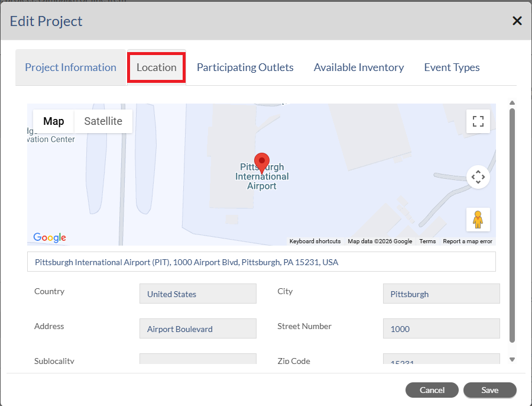This screenshot has width=532, height=406.
Task: Save the project changes
Action: tap(489, 390)
